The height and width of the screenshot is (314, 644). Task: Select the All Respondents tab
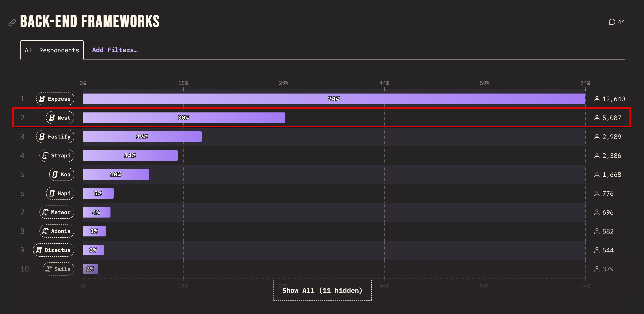click(x=52, y=50)
